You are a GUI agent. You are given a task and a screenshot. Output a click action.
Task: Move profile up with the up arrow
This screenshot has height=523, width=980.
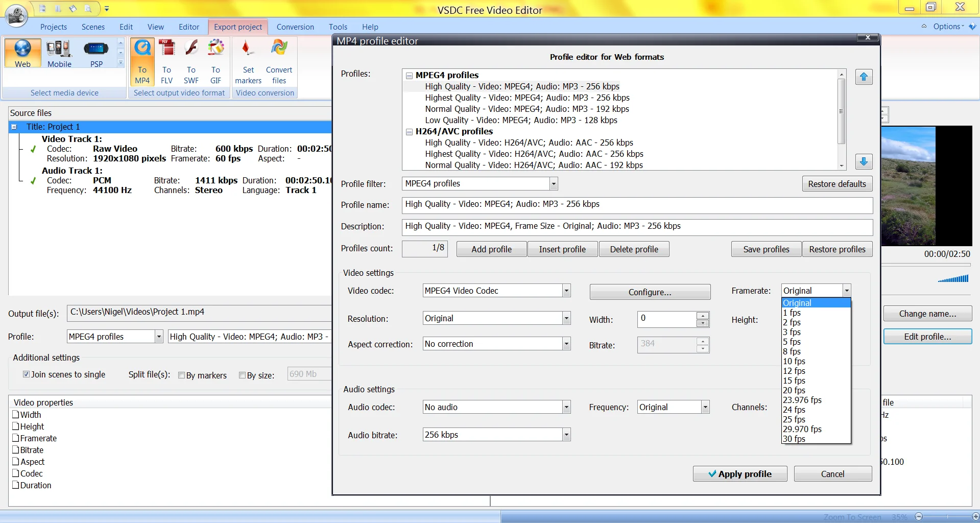[864, 77]
